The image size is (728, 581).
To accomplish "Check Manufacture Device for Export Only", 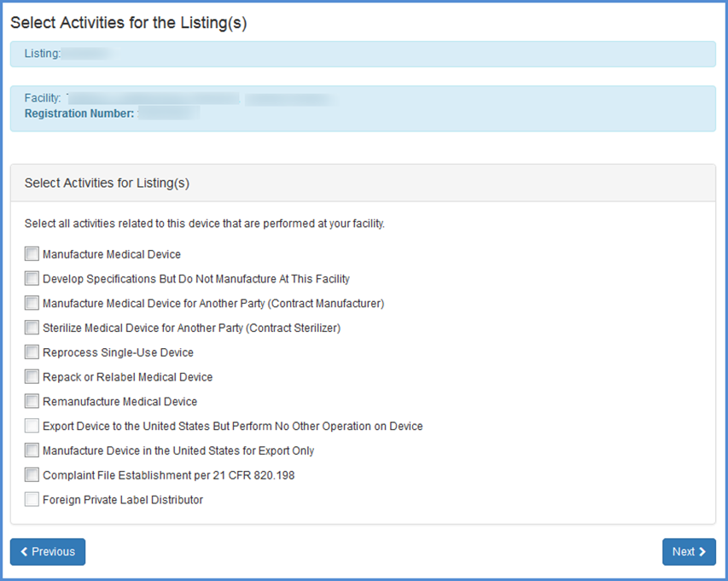I will pyautogui.click(x=32, y=450).
